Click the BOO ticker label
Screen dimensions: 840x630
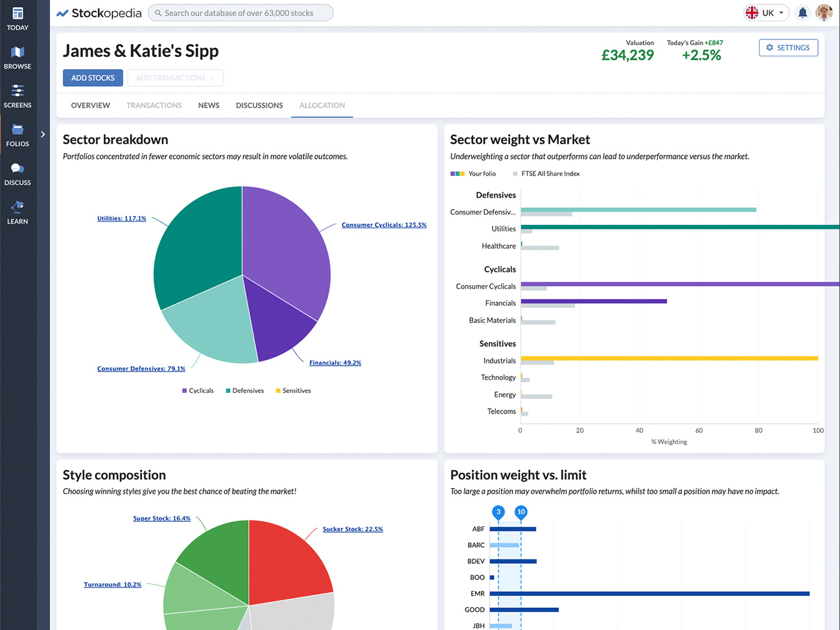click(477, 577)
